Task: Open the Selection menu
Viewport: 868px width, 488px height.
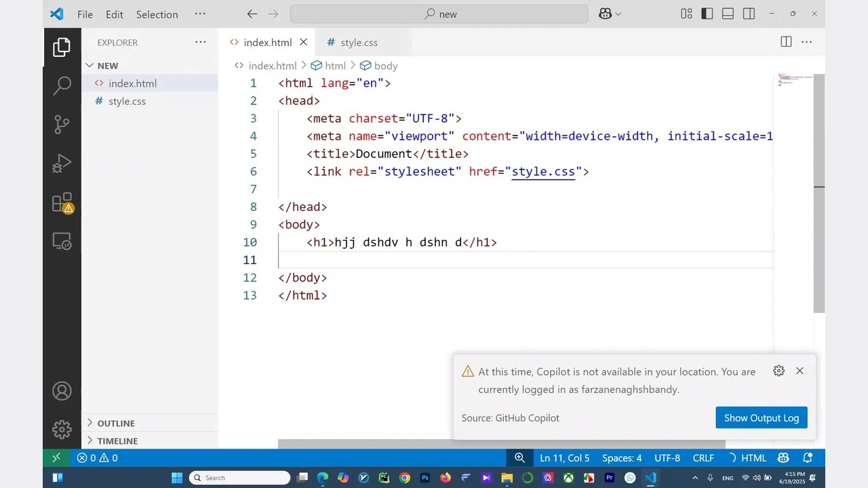Action: coord(157,14)
